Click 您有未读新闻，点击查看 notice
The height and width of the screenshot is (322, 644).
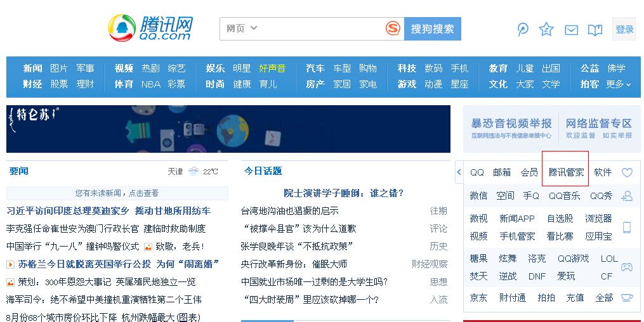click(117, 193)
